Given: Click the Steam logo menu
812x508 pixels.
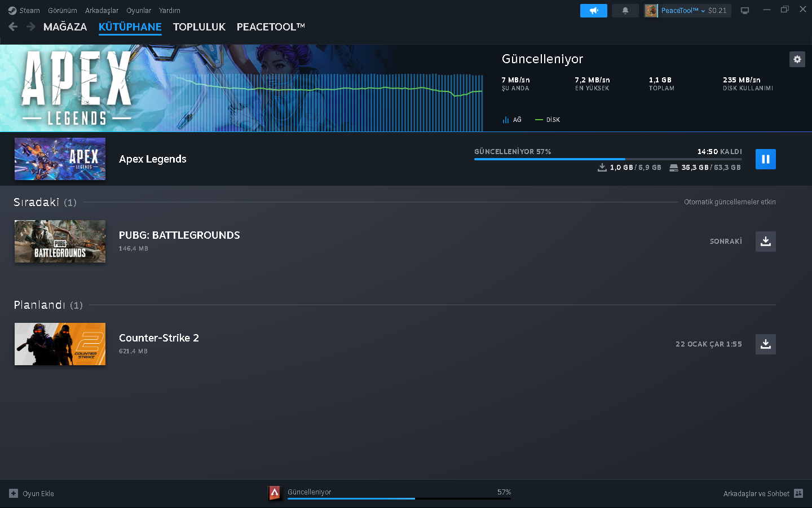Looking at the screenshot, I should tap(24, 10).
